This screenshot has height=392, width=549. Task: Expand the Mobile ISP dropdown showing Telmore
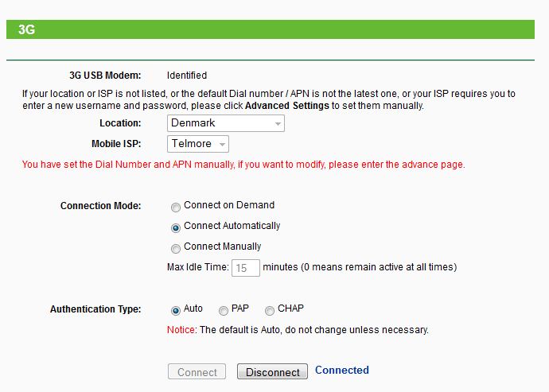pyautogui.click(x=198, y=144)
